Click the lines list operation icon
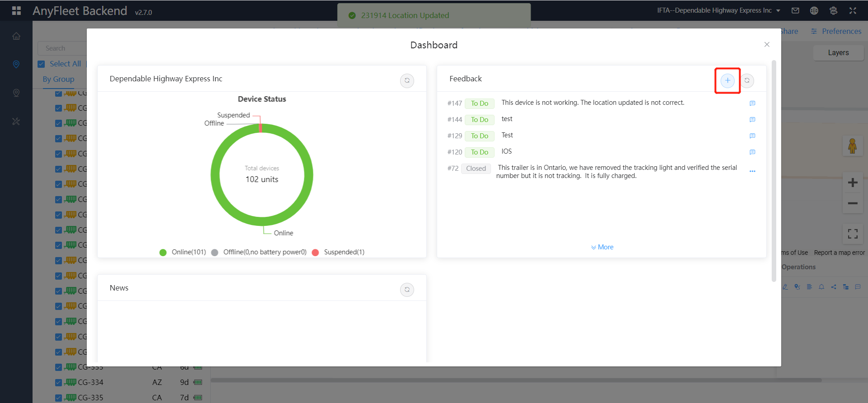The width and height of the screenshot is (868, 403). pyautogui.click(x=809, y=287)
